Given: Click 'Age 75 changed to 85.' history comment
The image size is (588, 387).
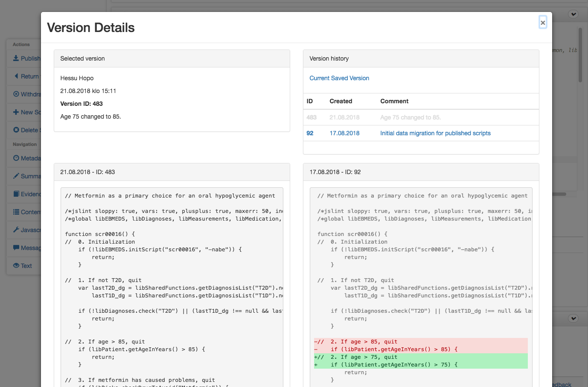Looking at the screenshot, I should tap(410, 117).
